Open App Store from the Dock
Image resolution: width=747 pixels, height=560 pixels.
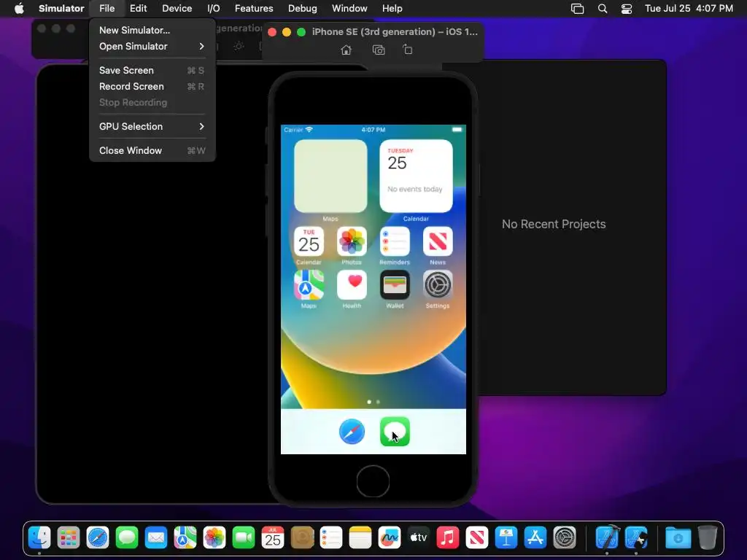[x=535, y=538]
